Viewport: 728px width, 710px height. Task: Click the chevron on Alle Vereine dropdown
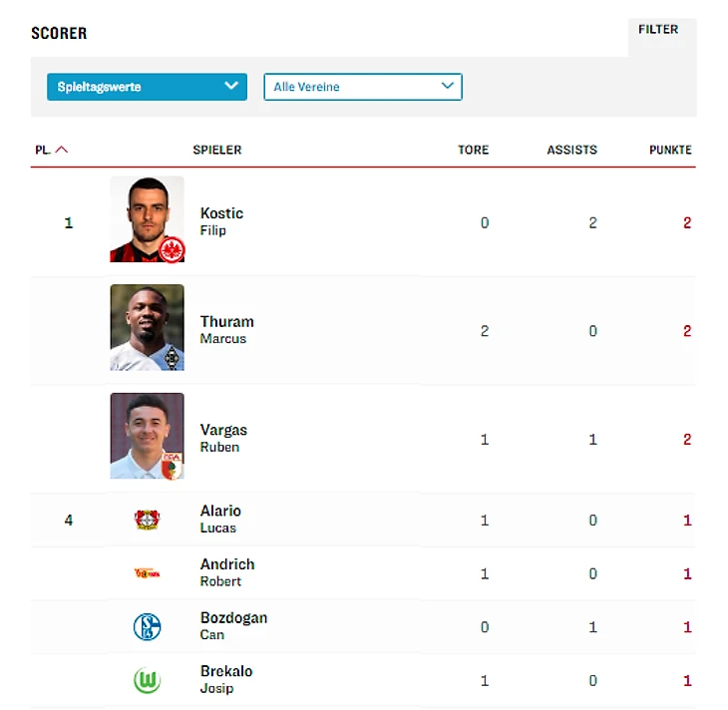point(447,87)
